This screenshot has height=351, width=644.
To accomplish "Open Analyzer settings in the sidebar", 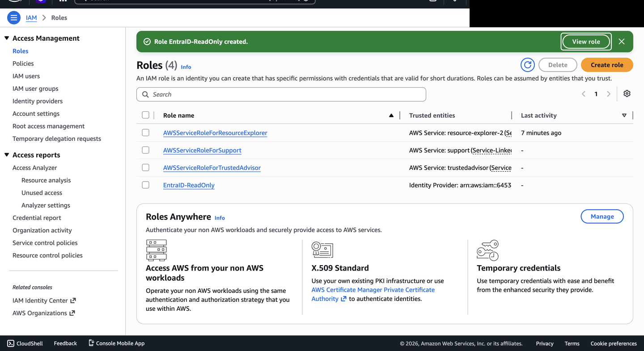I will (x=46, y=205).
